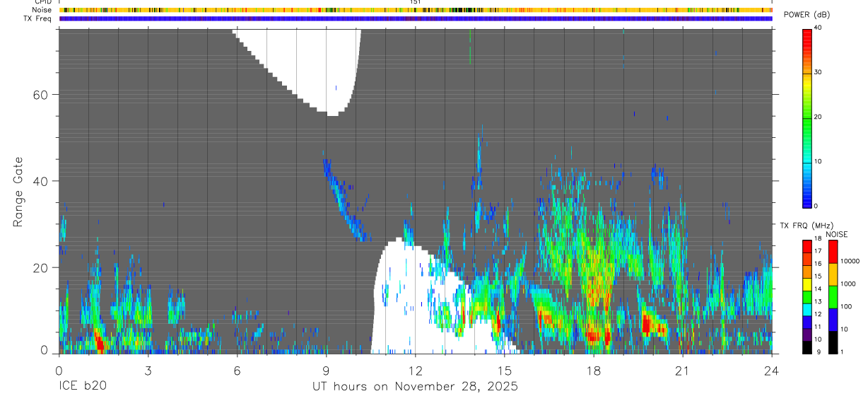Click the TX Freq row label at top
The image size is (868, 401).
[38, 18]
